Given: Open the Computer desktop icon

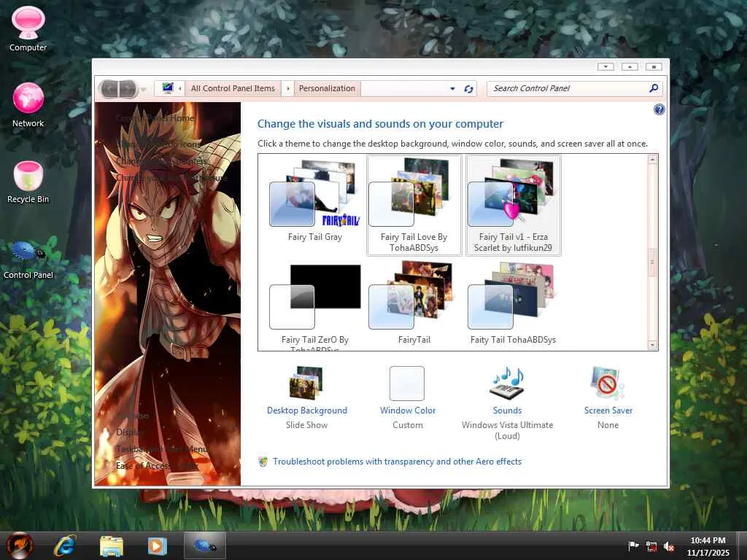Looking at the screenshot, I should 28,28.
